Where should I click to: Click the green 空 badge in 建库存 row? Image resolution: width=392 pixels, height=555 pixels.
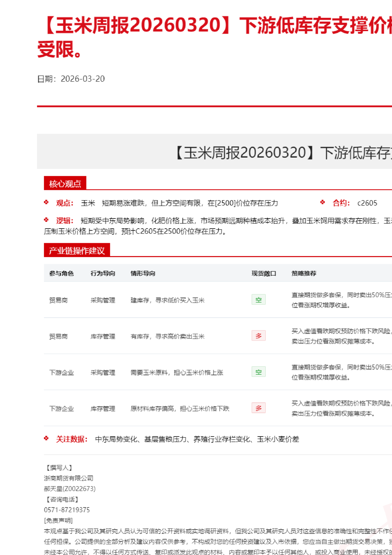[x=258, y=300]
